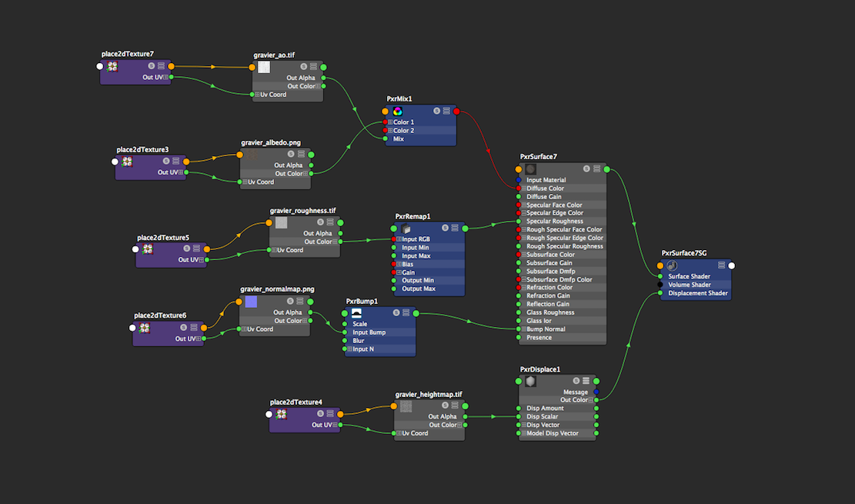Select the PxrDisplace1 node title
This screenshot has width=855, height=504.
coord(539,370)
